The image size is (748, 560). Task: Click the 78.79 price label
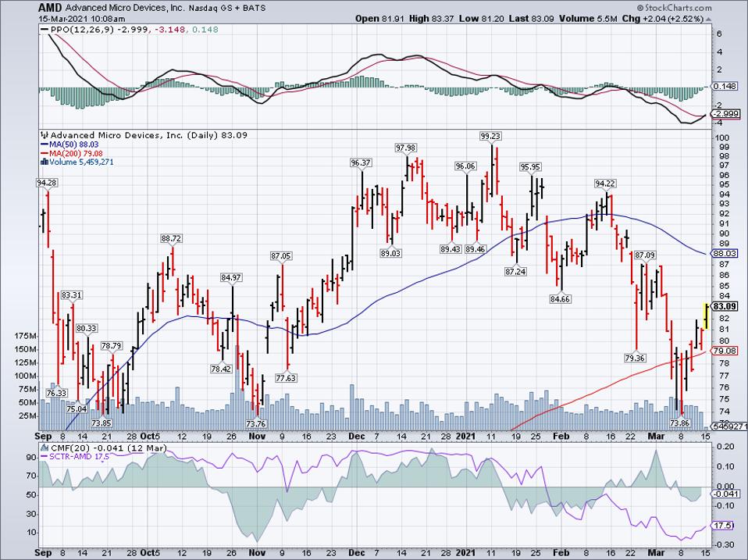tap(112, 345)
